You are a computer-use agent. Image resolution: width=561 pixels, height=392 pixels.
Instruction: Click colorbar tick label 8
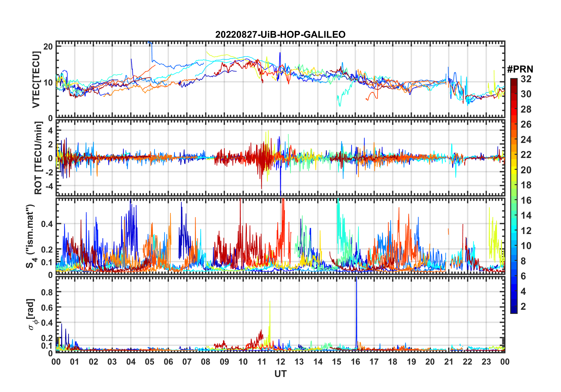(523, 261)
